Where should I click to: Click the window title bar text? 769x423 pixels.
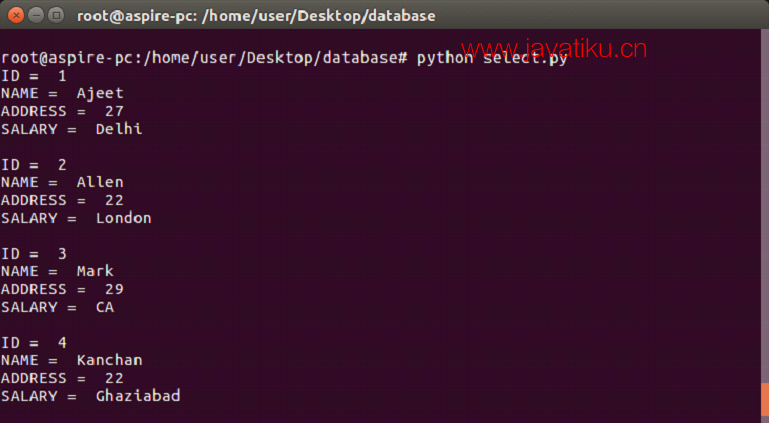point(256,16)
